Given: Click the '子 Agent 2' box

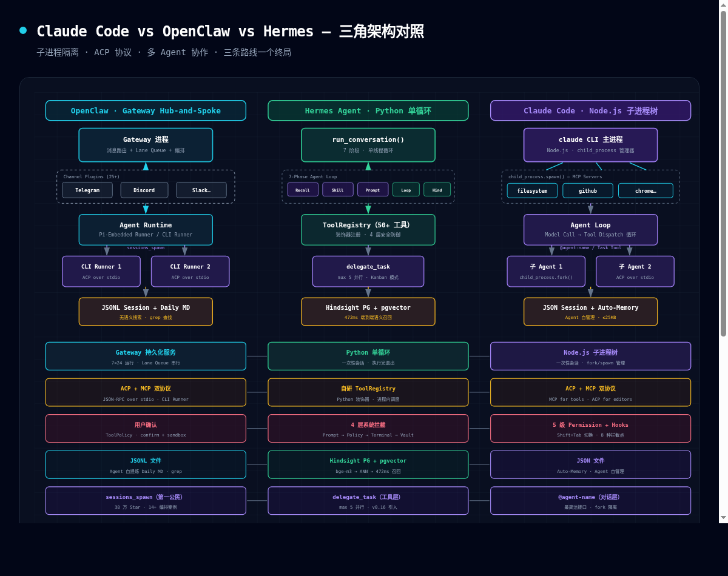Looking at the screenshot, I should click(x=635, y=271).
